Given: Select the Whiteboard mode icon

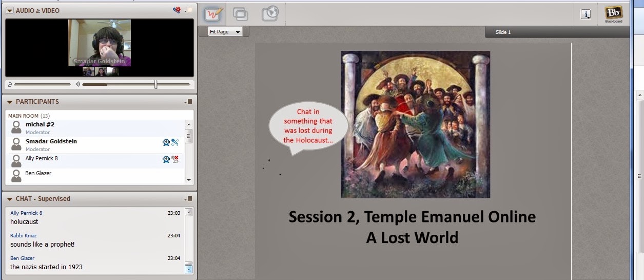Looking at the screenshot, I should coord(213,14).
